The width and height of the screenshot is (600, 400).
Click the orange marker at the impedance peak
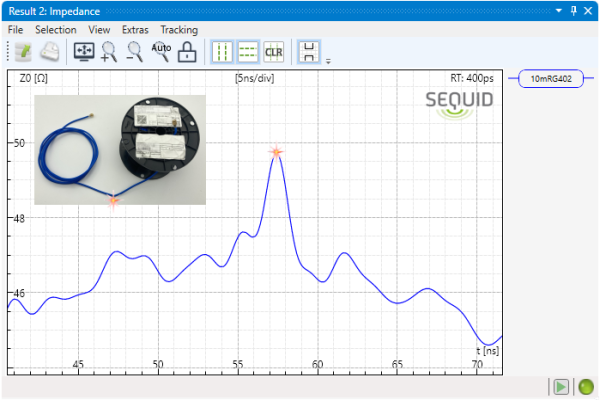pyautogui.click(x=276, y=153)
